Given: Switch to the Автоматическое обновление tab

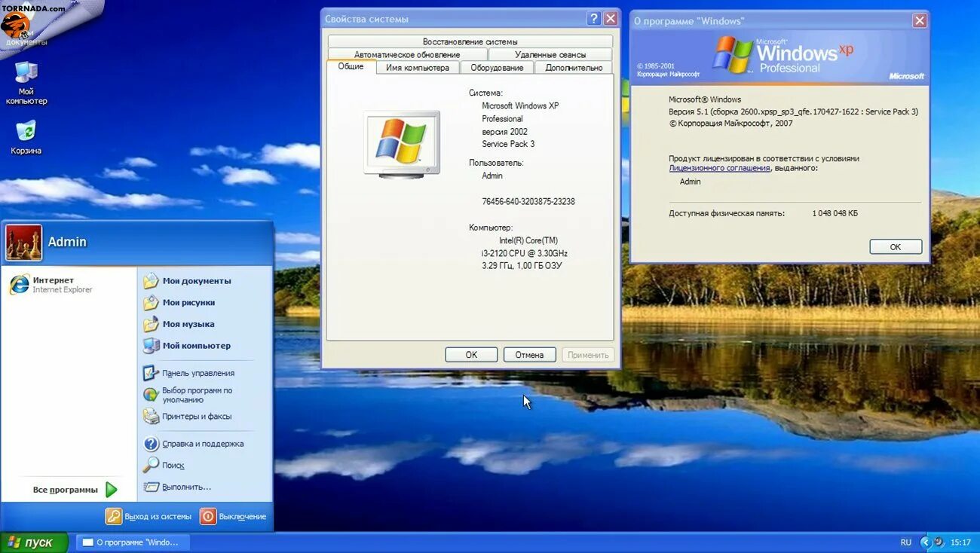Looking at the screenshot, I should (407, 54).
